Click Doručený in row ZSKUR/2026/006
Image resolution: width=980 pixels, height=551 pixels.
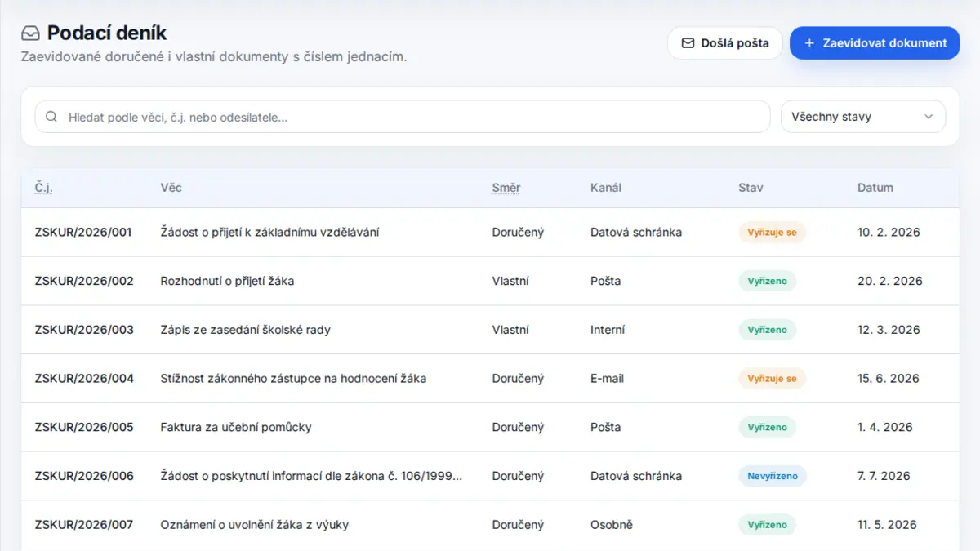(x=518, y=476)
